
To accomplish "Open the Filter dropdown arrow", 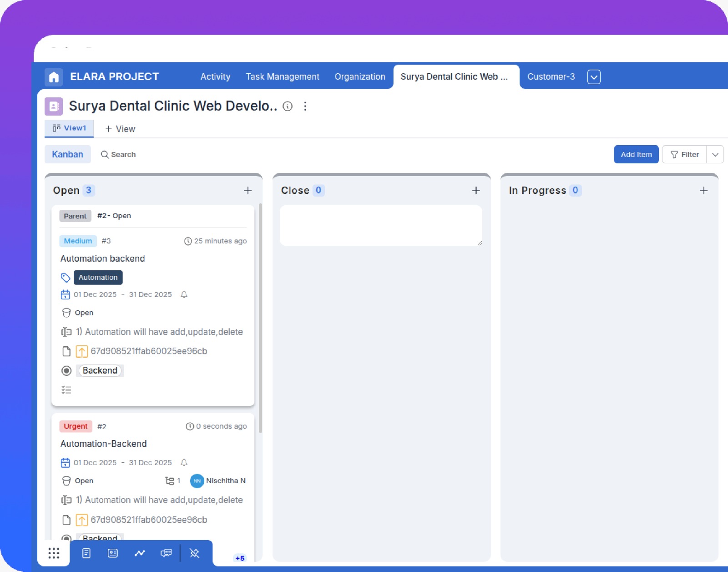I will tap(715, 154).
